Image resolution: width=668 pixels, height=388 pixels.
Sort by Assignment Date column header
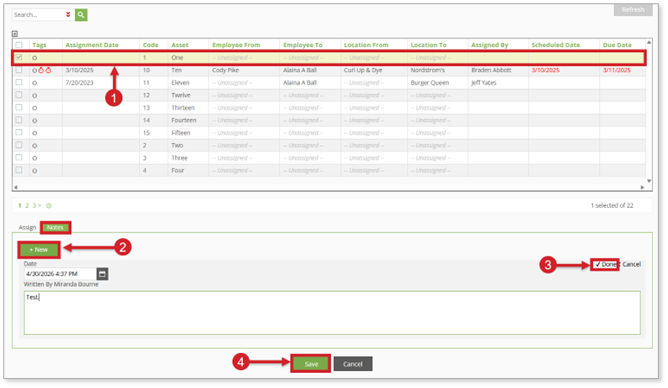pos(92,45)
